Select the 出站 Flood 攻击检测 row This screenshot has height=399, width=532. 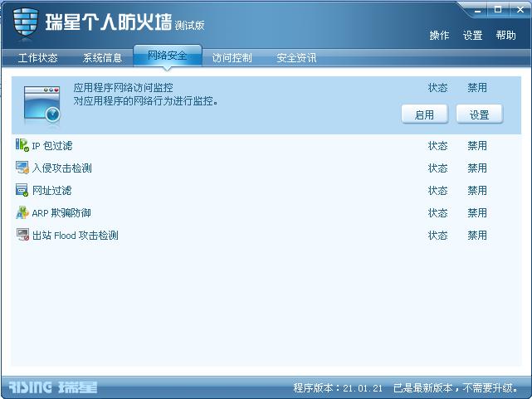[x=266, y=236]
